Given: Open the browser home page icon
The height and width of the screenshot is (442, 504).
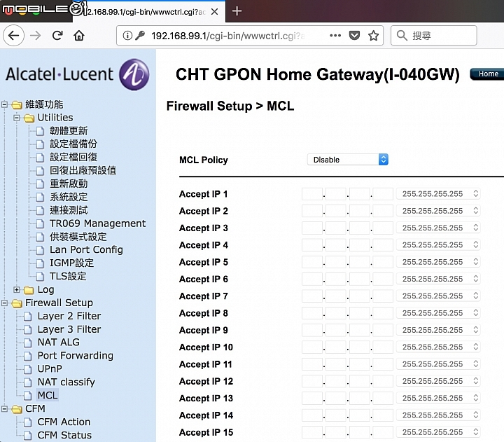Looking at the screenshot, I should pos(78,36).
